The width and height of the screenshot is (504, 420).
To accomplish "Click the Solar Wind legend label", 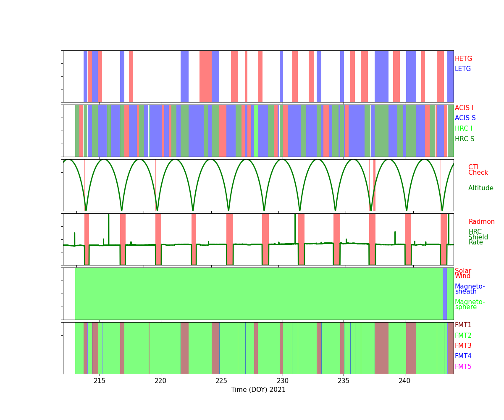I will [x=463, y=273].
